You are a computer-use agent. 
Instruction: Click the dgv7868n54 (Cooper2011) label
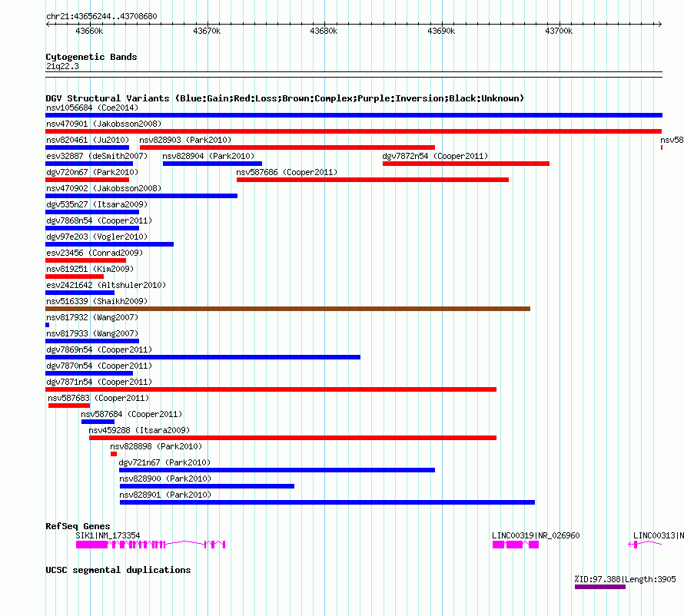click(99, 220)
